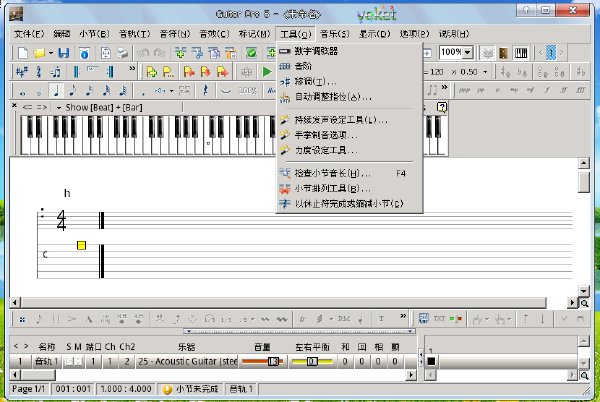Choose 移调(T)... menu entry
Image resolution: width=600 pixels, height=402 pixels.
[x=349, y=81]
